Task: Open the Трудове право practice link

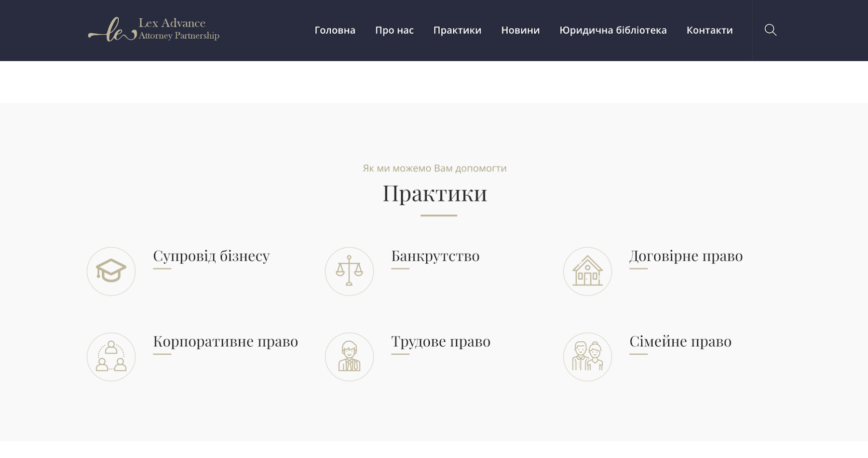Action: (441, 341)
